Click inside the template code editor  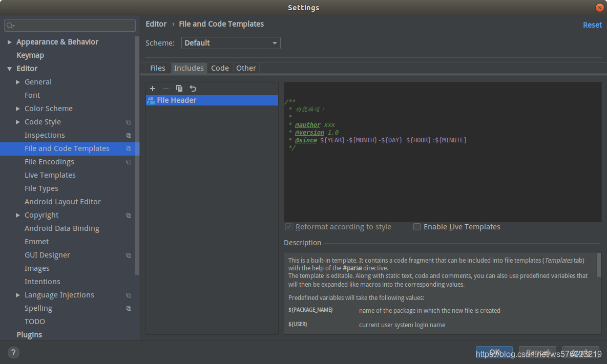443,152
